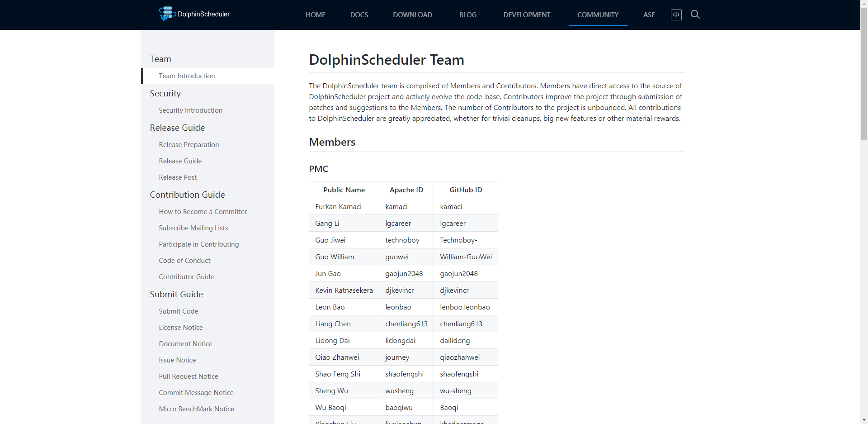Image resolution: width=868 pixels, height=424 pixels.
Task: Click the page's vertical scrollbar thumb
Action: pos(864,74)
